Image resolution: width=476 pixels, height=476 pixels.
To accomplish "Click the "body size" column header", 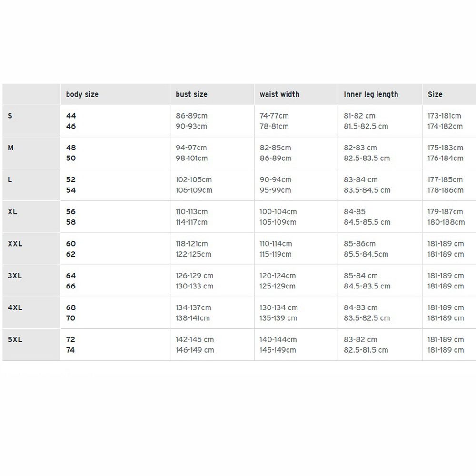I will (x=82, y=94).
